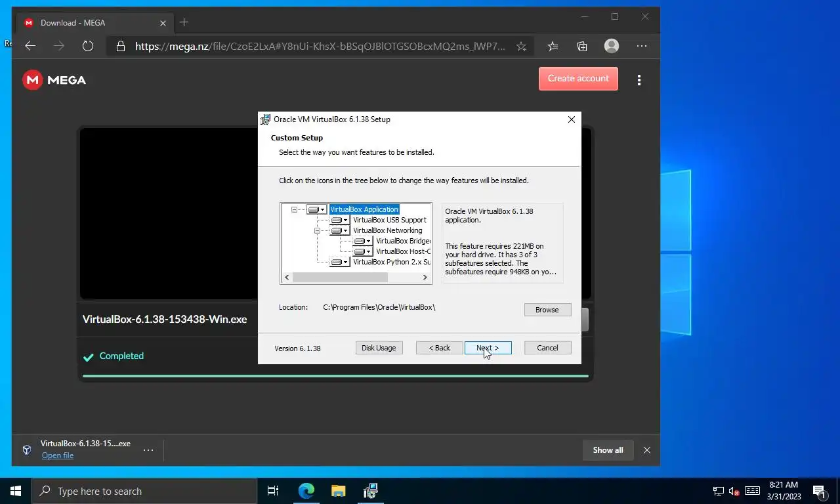Open the Favorites list icon

tap(553, 46)
